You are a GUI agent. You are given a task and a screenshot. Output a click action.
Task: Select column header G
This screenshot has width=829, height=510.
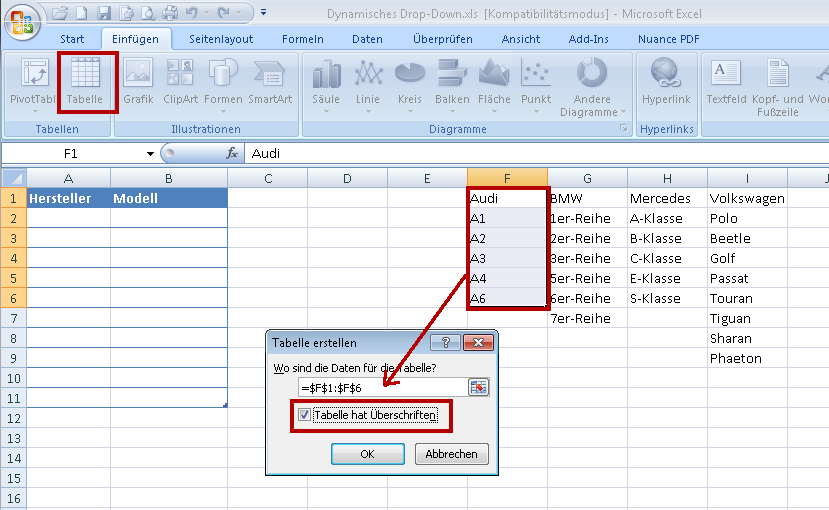click(x=587, y=178)
